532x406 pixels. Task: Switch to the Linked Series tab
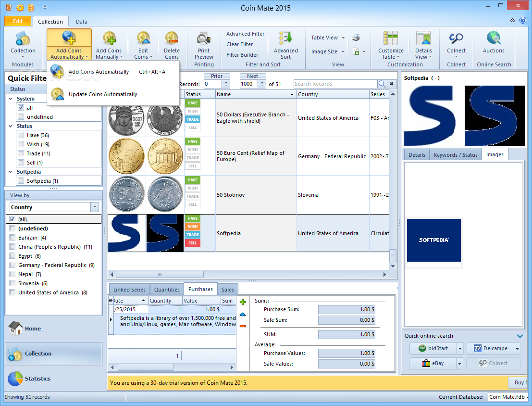129,290
